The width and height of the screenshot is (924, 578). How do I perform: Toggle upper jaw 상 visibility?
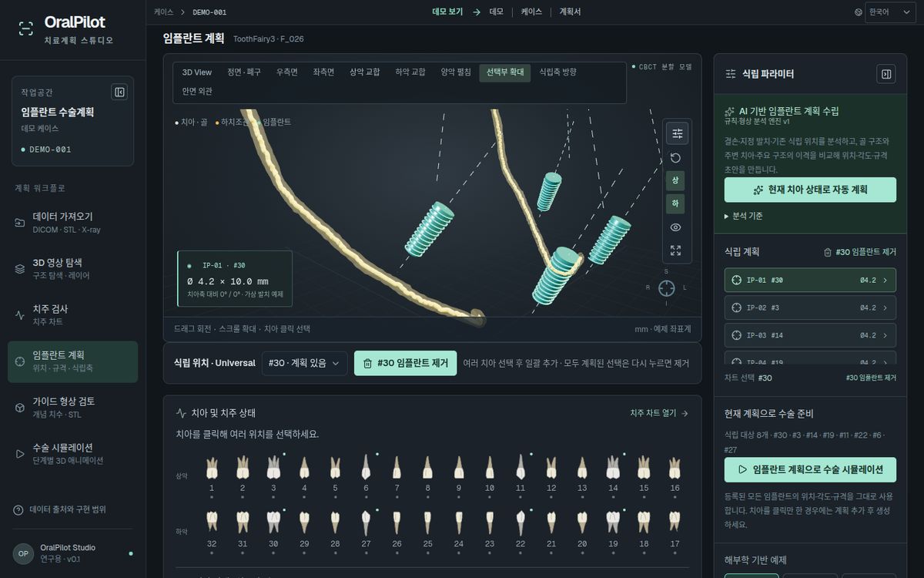675,180
